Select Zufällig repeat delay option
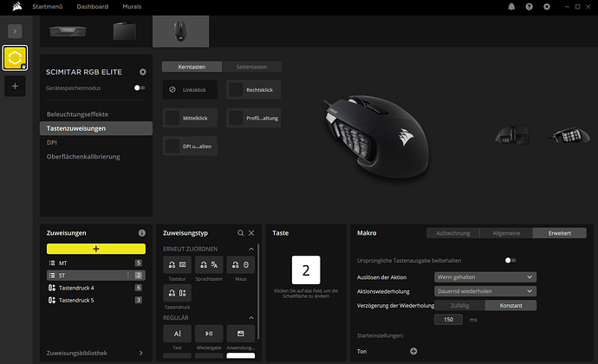Image resolution: width=598 pixels, height=364 pixels. click(459, 305)
